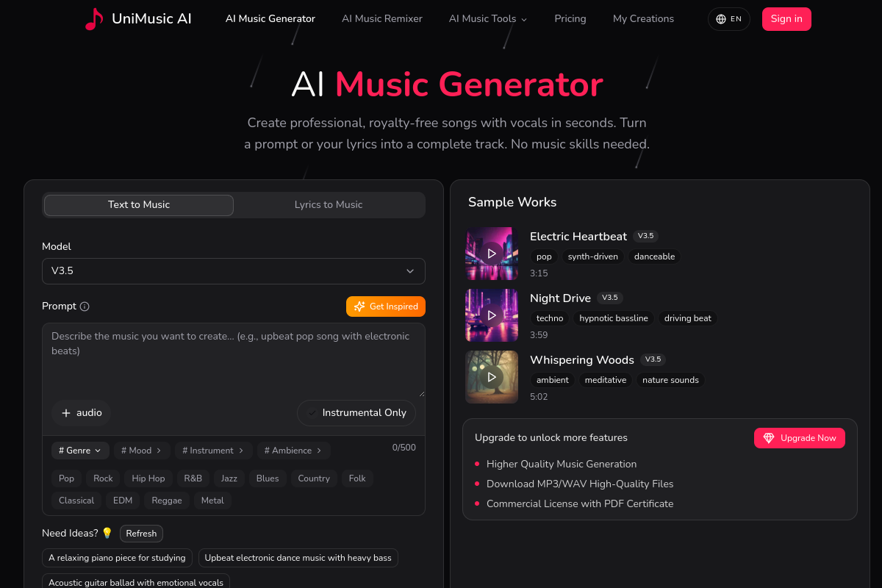Select the Pop genre tag

67,478
